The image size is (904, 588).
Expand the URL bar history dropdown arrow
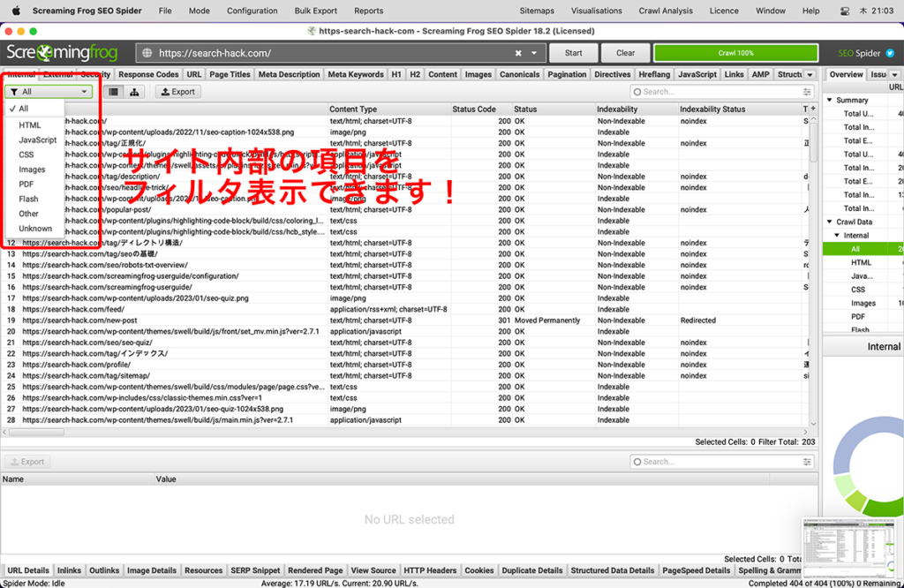(x=534, y=53)
